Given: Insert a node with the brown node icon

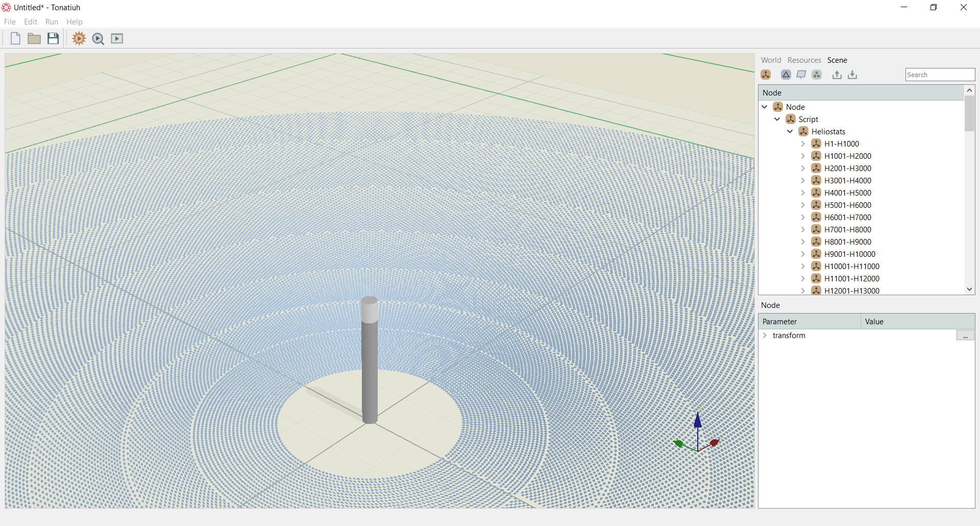Looking at the screenshot, I should tap(766, 75).
